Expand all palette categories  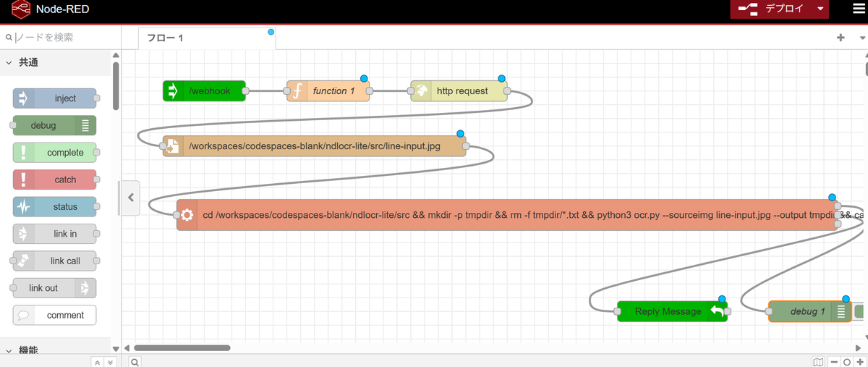click(109, 361)
